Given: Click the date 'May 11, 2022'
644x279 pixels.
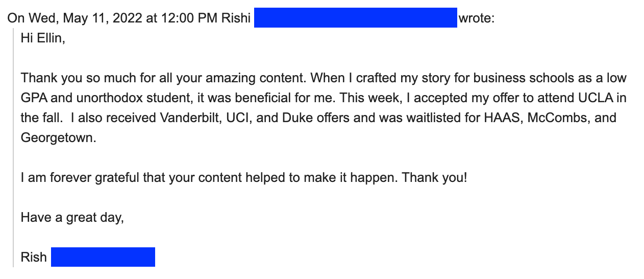Looking at the screenshot, I should 103,18.
